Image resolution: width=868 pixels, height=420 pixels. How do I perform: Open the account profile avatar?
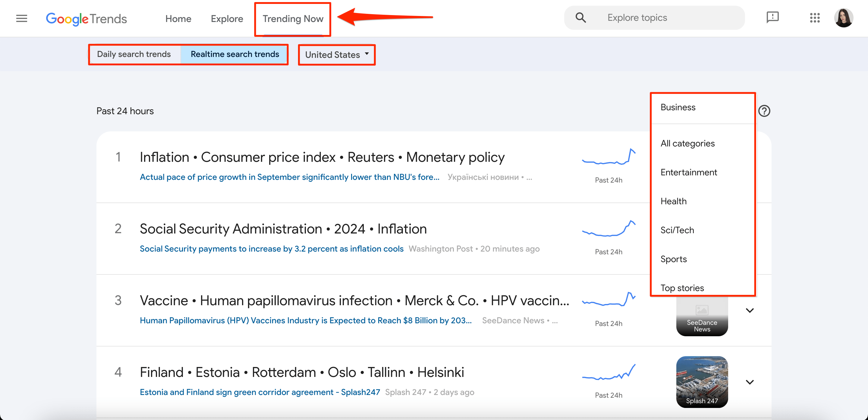pyautogui.click(x=843, y=18)
